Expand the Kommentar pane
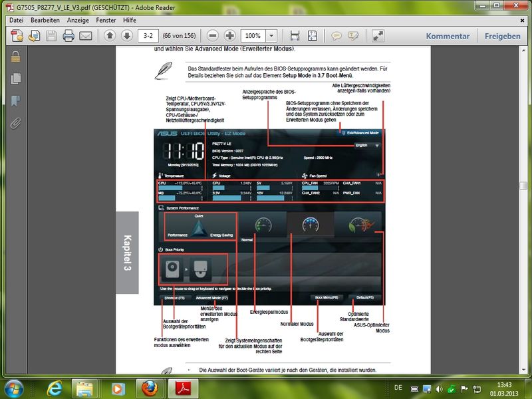The image size is (532, 399). click(x=448, y=36)
